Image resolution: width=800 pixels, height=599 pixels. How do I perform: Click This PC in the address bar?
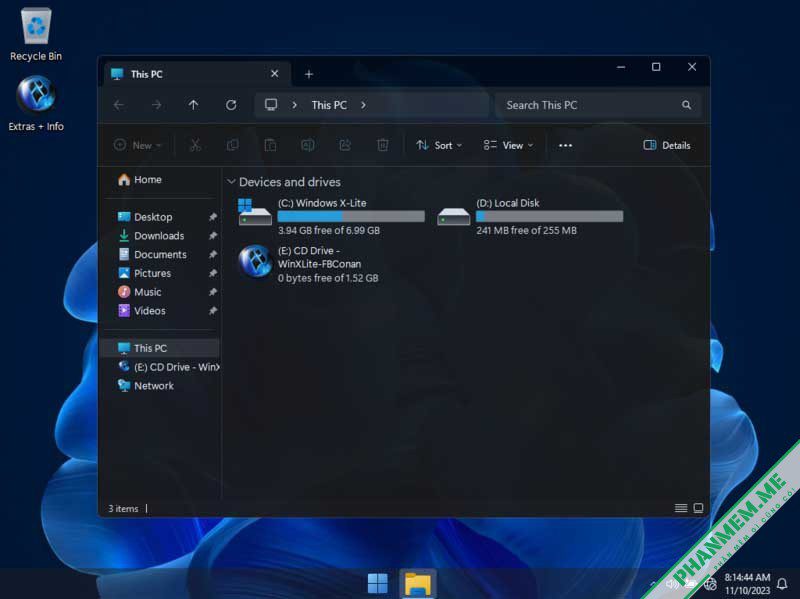(329, 105)
